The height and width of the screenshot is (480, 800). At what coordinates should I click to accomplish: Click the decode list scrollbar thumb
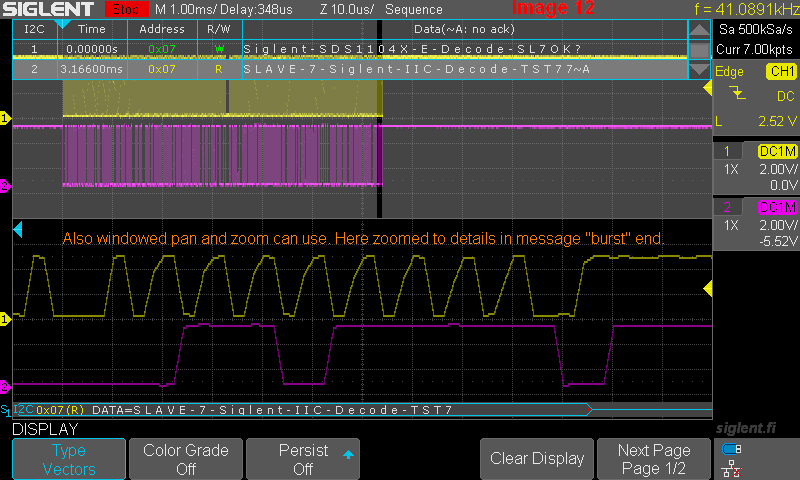pyautogui.click(x=699, y=50)
